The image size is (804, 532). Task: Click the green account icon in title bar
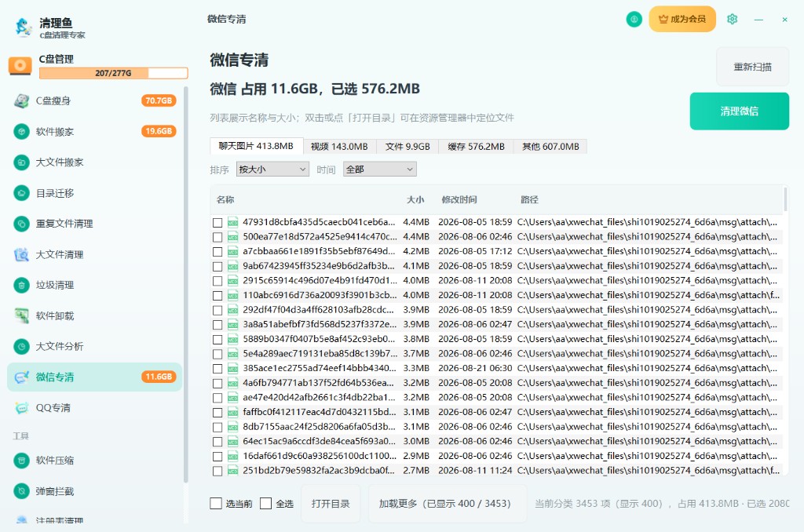click(x=634, y=20)
